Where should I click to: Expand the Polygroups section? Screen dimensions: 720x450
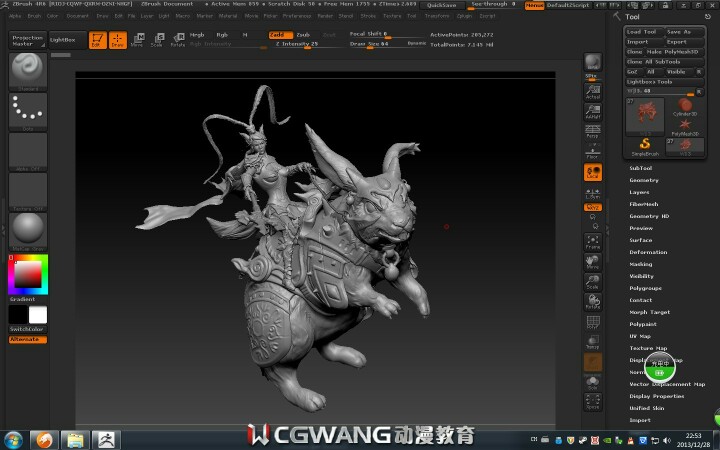[x=645, y=288]
